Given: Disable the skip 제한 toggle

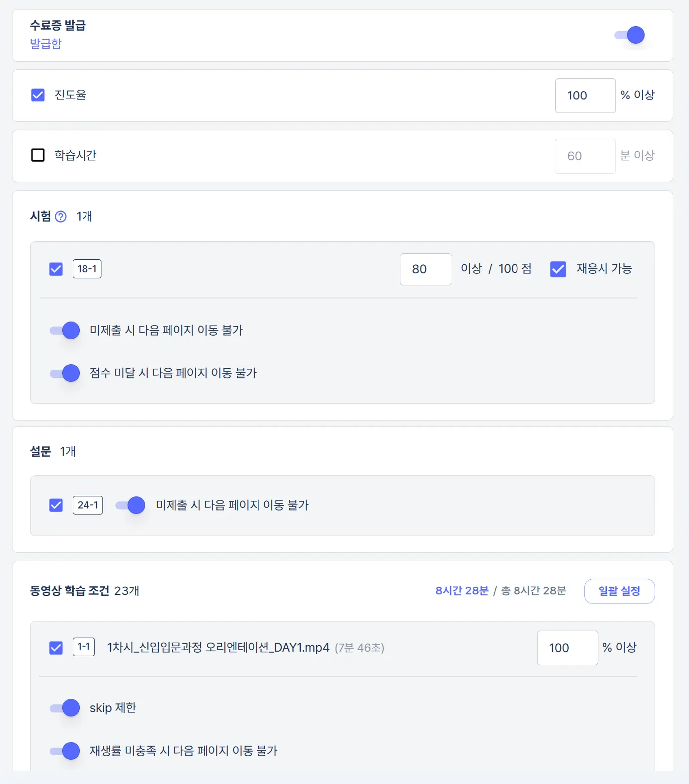Looking at the screenshot, I should pos(65,708).
